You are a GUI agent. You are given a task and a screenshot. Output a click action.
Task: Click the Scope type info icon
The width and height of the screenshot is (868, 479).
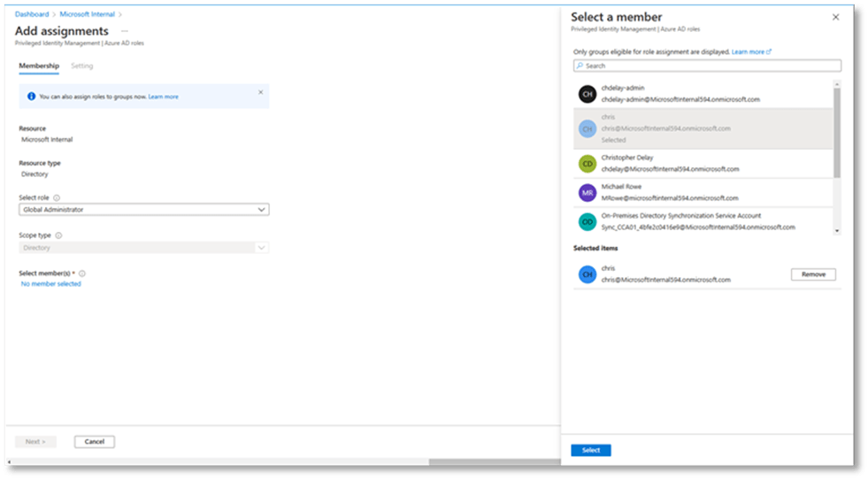coord(59,236)
